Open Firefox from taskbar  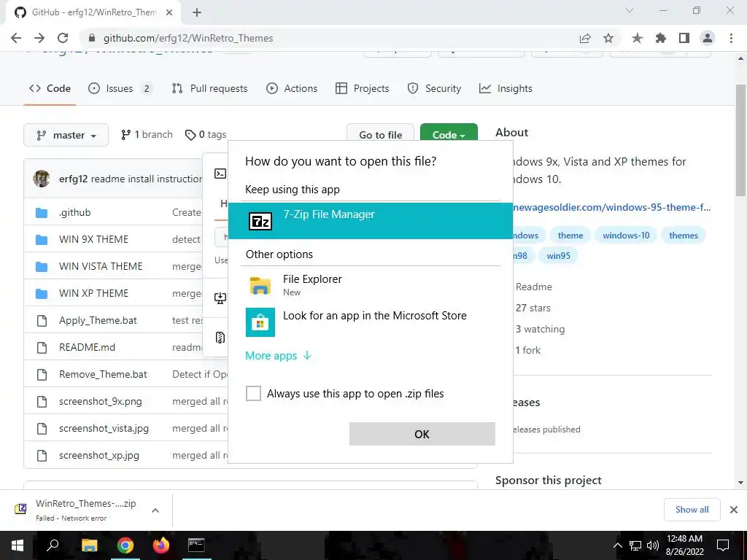pyautogui.click(x=161, y=545)
